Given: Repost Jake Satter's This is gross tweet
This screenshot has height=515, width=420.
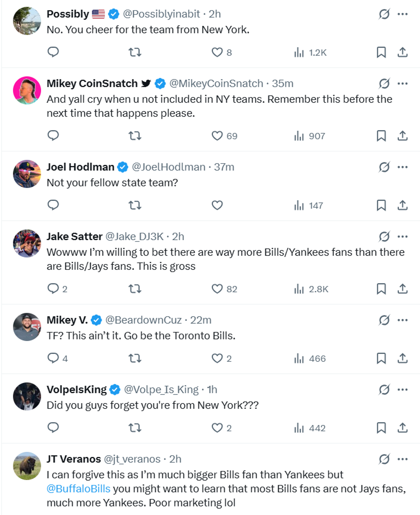Looking at the screenshot, I should [x=135, y=289].
